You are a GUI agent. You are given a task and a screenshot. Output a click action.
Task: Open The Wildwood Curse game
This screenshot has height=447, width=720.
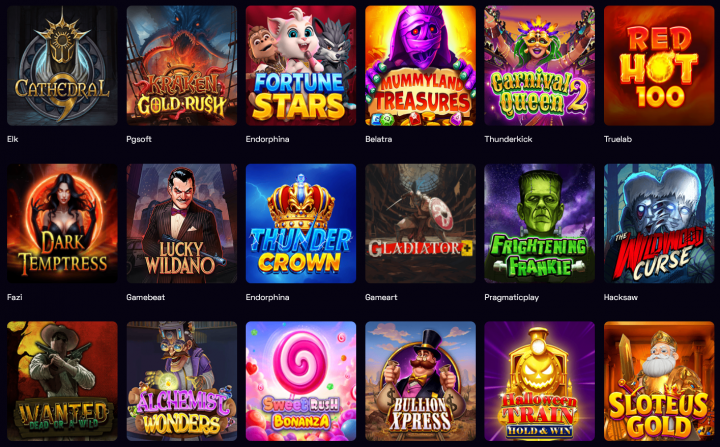pos(659,224)
